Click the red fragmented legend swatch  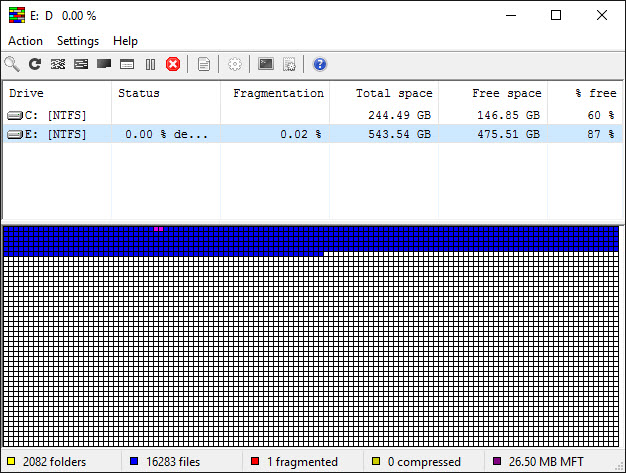click(x=255, y=461)
